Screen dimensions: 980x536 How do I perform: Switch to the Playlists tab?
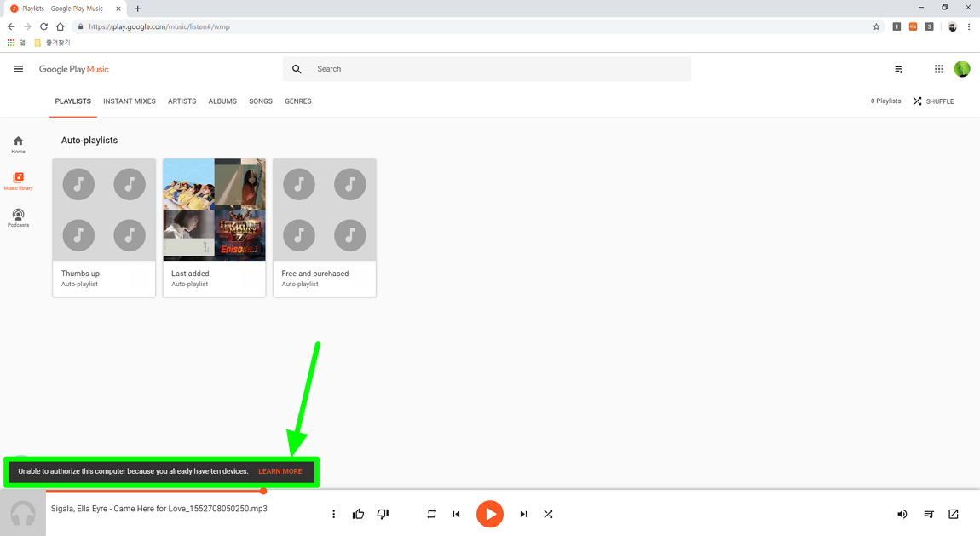pos(73,101)
